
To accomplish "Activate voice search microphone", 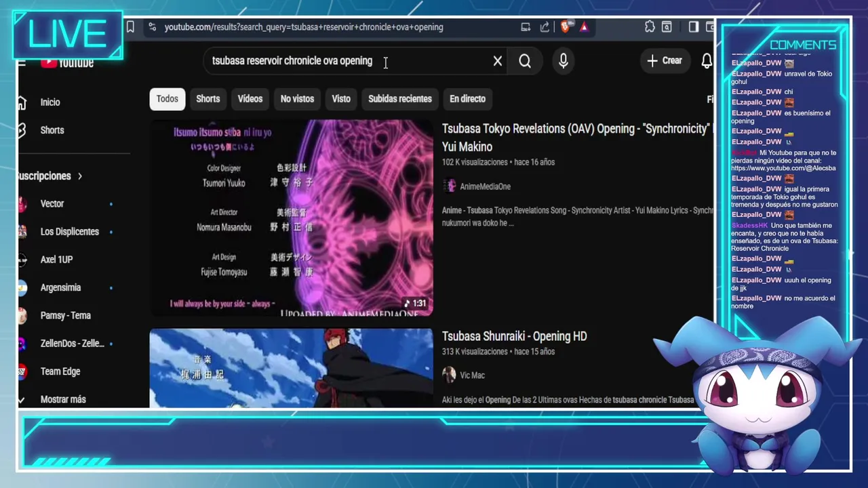I will (x=564, y=61).
